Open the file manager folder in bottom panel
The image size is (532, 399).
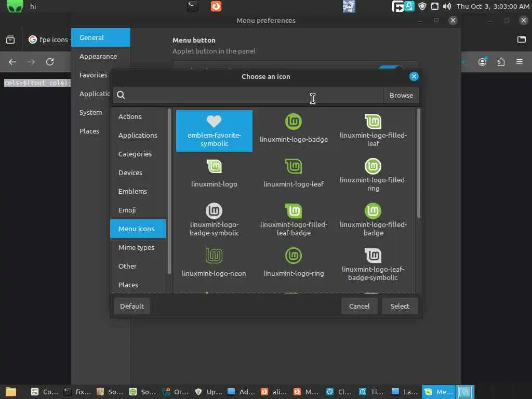coord(11,392)
